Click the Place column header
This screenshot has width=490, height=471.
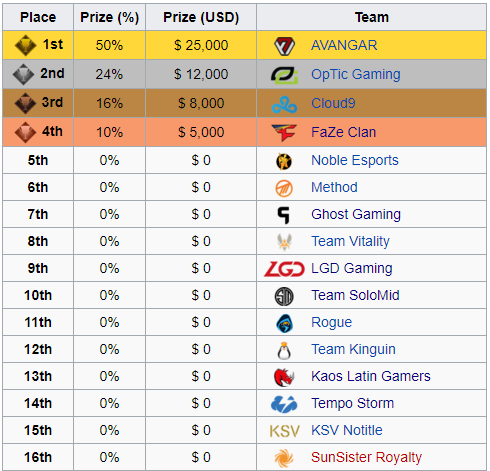38,17
